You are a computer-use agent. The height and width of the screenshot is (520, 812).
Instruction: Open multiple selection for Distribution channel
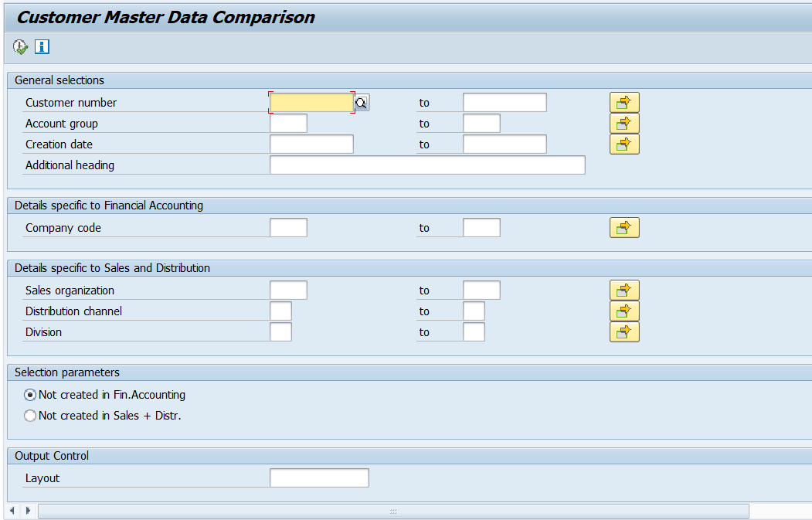624,311
